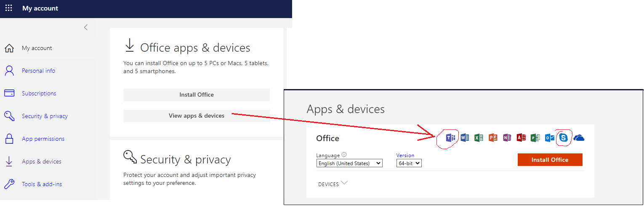Click the Teams app icon

pyautogui.click(x=451, y=138)
